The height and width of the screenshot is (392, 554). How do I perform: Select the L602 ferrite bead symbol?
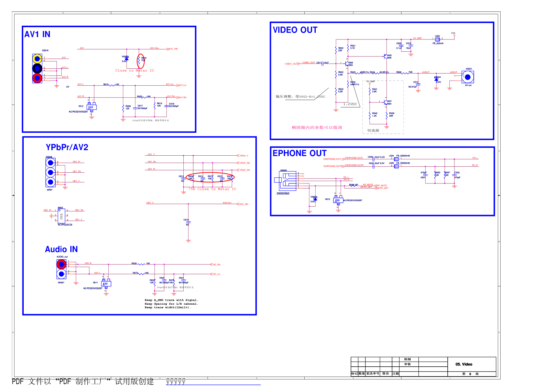point(437,40)
